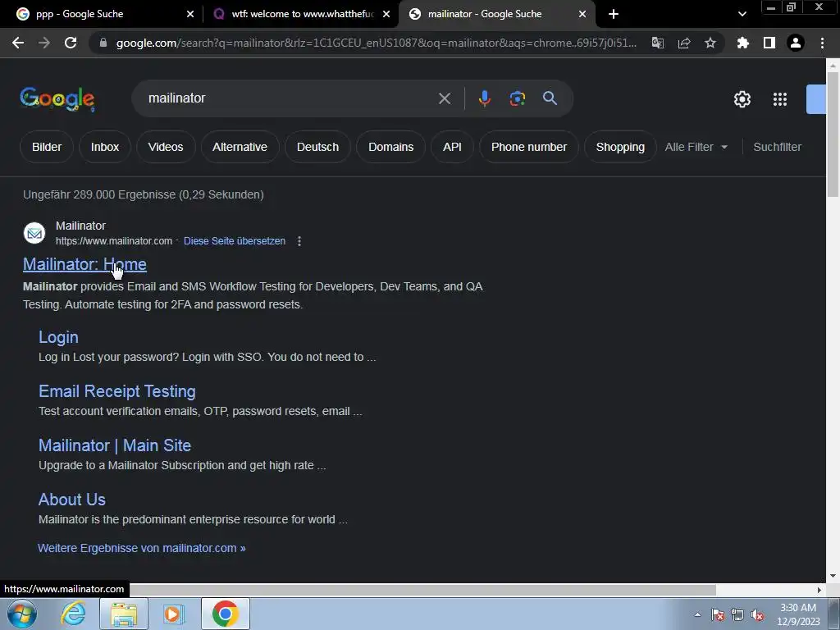The image size is (840, 630).
Task: Click the scroll-right arrow of horizontal scrollbar
Action: tap(819, 590)
